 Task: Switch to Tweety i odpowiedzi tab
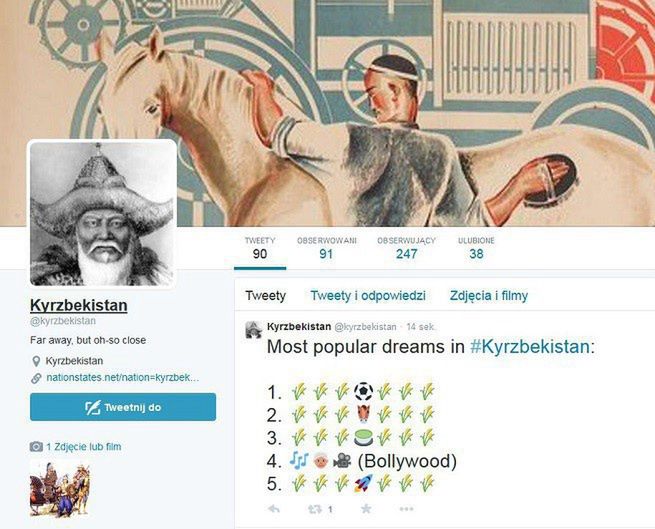(368, 295)
